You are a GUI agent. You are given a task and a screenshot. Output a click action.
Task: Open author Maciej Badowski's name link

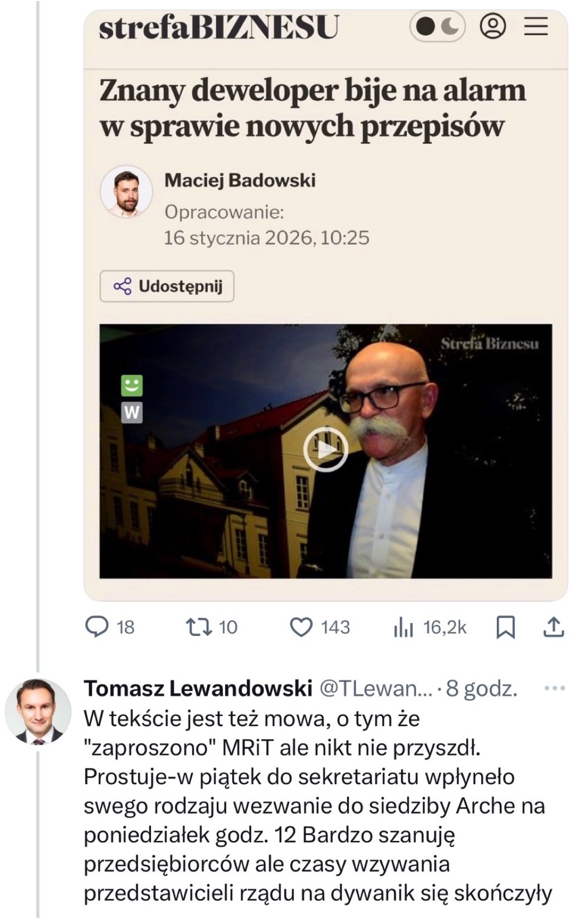(x=240, y=180)
